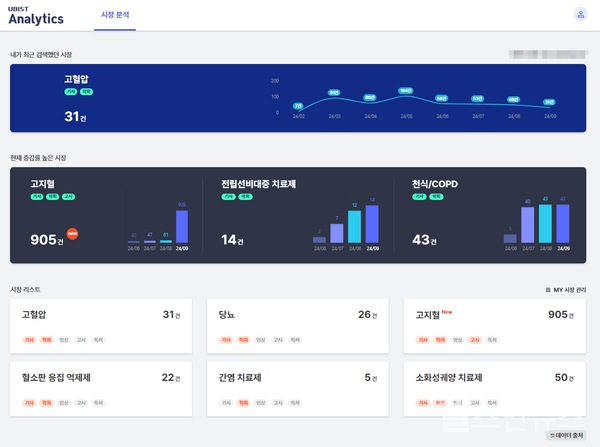The image size is (600, 447).
Task: Select the 시장 분석 tab
Action: click(114, 16)
